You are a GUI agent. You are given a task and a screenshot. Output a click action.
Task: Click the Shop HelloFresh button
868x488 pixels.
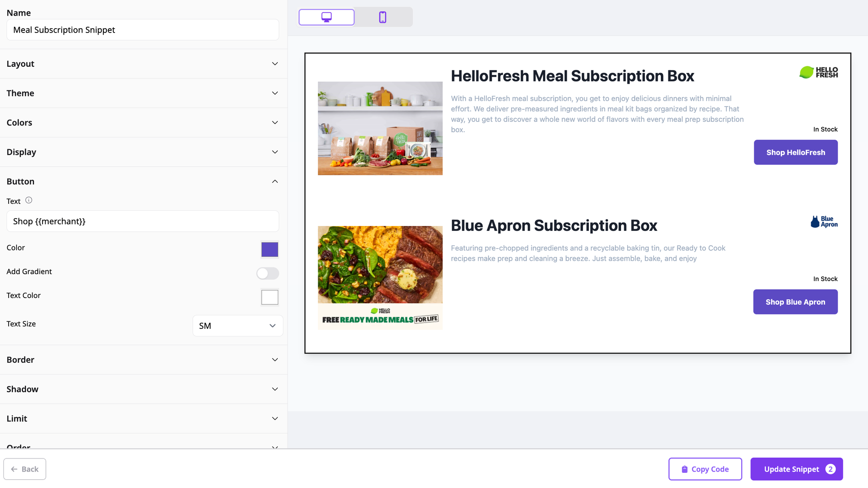pyautogui.click(x=796, y=152)
